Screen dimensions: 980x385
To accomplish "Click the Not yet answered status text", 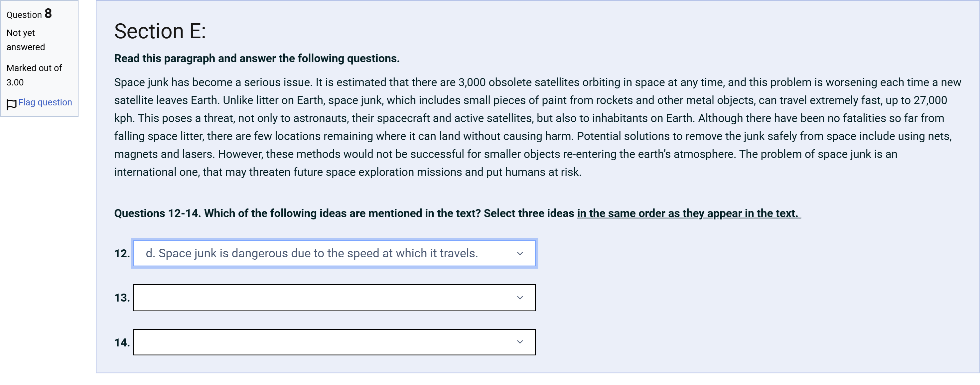I will (x=26, y=40).
